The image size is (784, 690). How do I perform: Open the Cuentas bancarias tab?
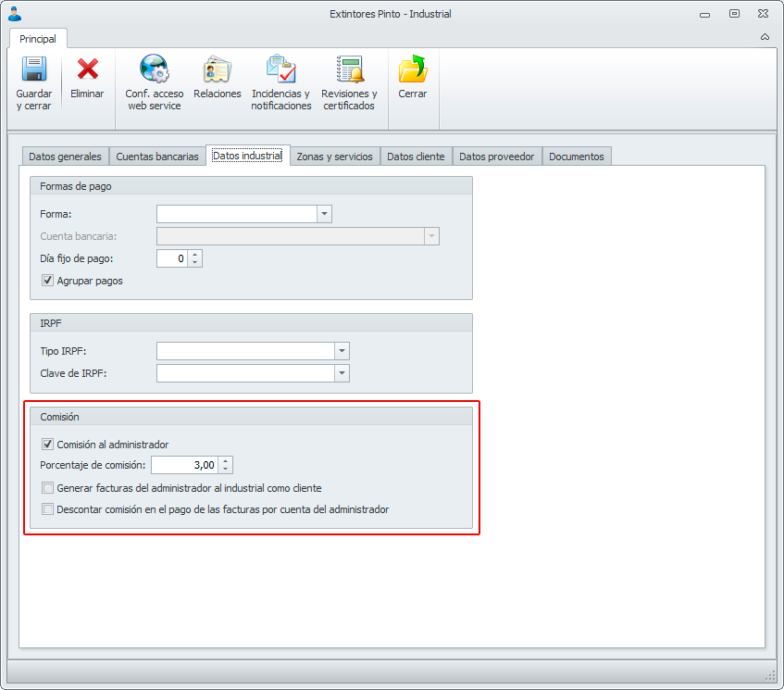tap(157, 157)
